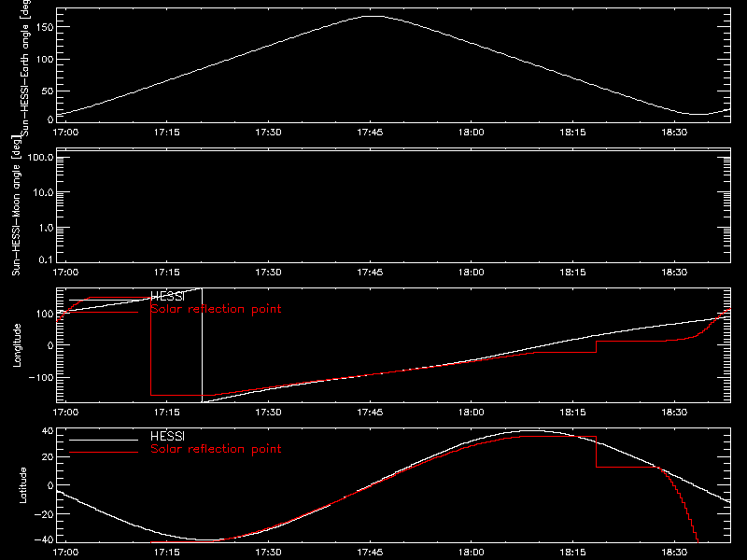Click 18:15 time label under Longitude plot
Screen dimensions: 747x560
[572, 413]
